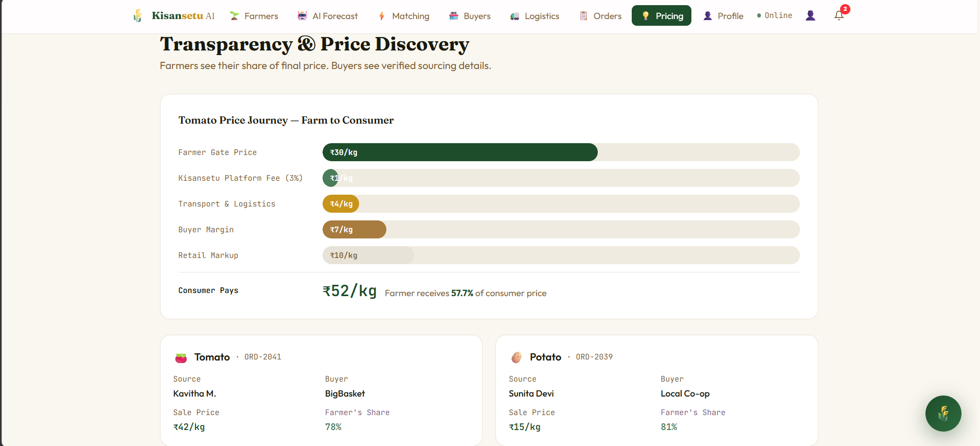
Task: Open the Tomato ORD-2041 order card
Action: [321, 390]
